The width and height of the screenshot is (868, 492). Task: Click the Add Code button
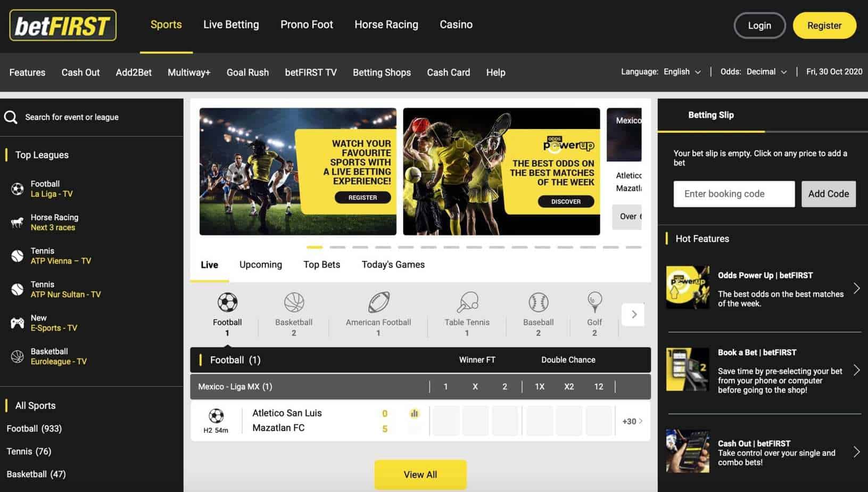[829, 194]
